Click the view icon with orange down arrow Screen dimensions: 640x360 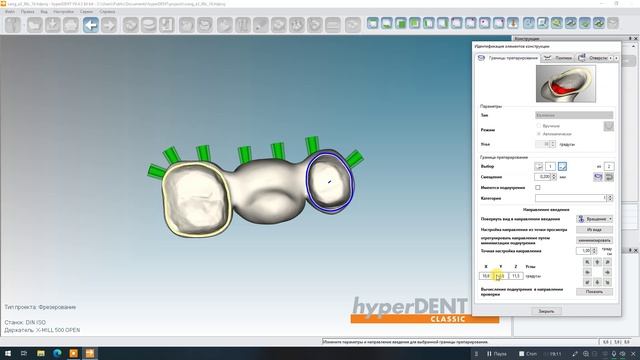[x=513, y=23]
